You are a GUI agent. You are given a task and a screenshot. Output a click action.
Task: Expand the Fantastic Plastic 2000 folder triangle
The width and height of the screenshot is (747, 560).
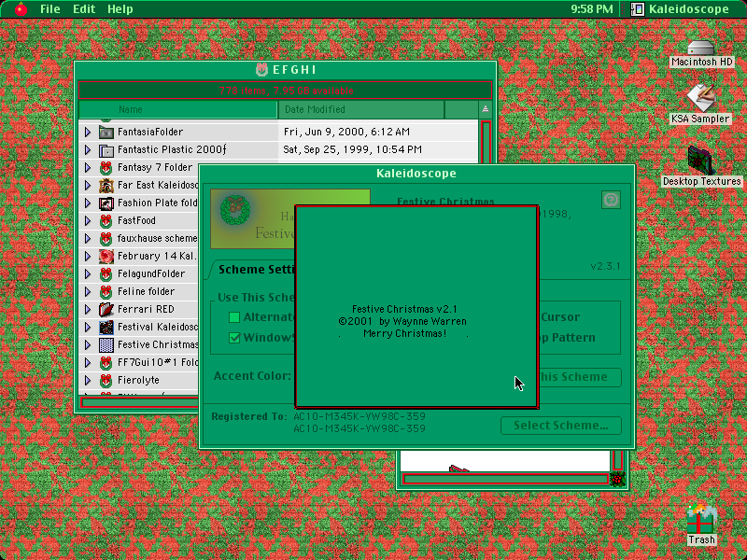coord(88,149)
